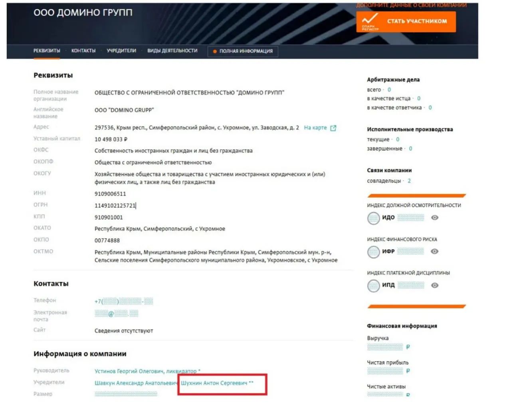Image resolution: width=511 pixels, height=420 pixels.
Task: Click the orange dot on ПОЛНАЯ ИНФОРМАЦИЯ
Action: [x=216, y=51]
